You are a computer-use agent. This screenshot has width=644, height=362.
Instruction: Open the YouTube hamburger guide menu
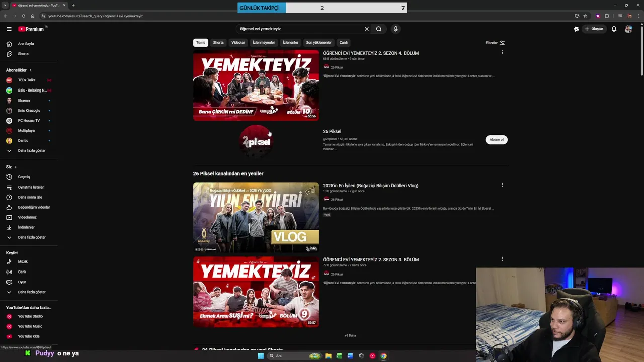click(9, 29)
